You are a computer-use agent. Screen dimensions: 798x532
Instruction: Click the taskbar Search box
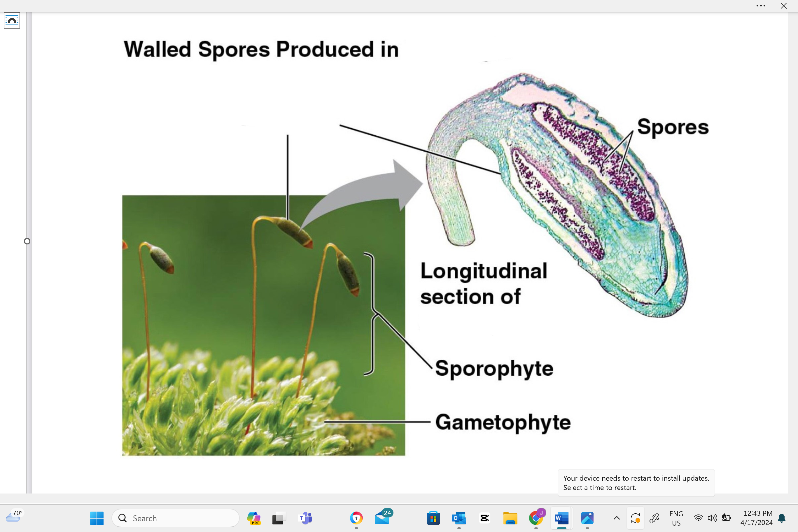(x=175, y=518)
